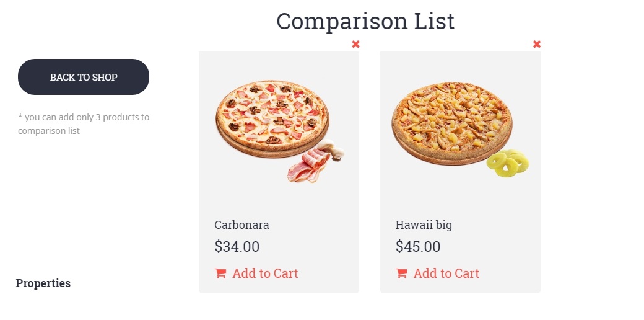Remove Hawaii big from the comparison list

pos(537,44)
